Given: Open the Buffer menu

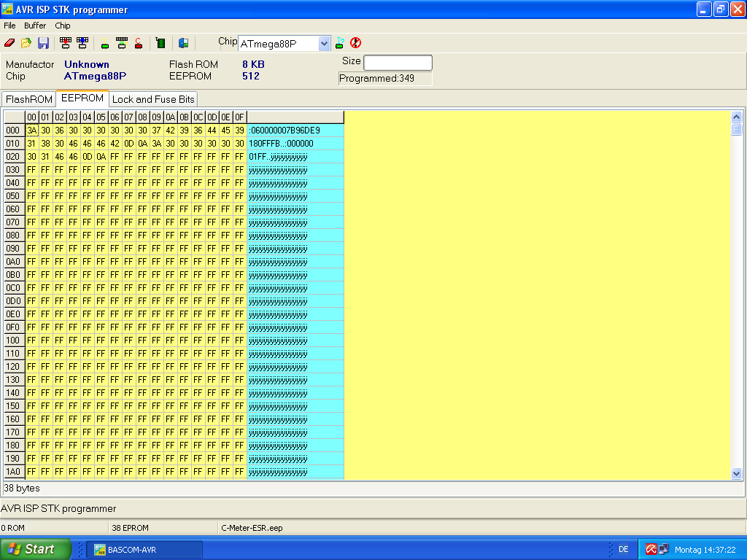Looking at the screenshot, I should 35,26.
